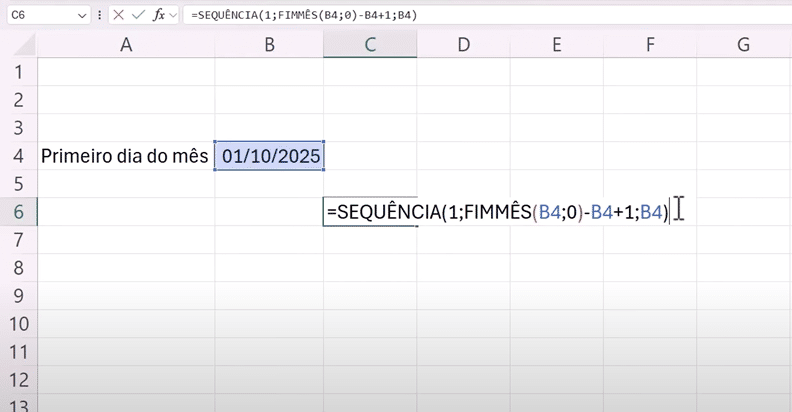Select row 11 header
Screen dimensions: 792x412
pos(19,351)
